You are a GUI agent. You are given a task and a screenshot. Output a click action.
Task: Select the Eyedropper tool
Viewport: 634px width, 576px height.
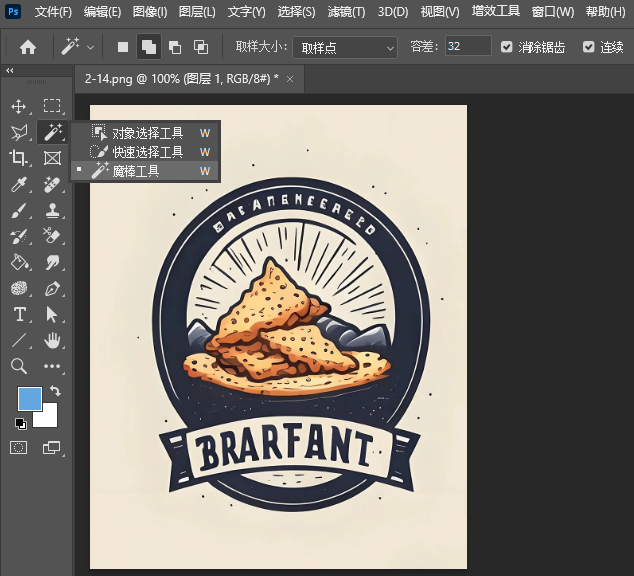coord(18,184)
